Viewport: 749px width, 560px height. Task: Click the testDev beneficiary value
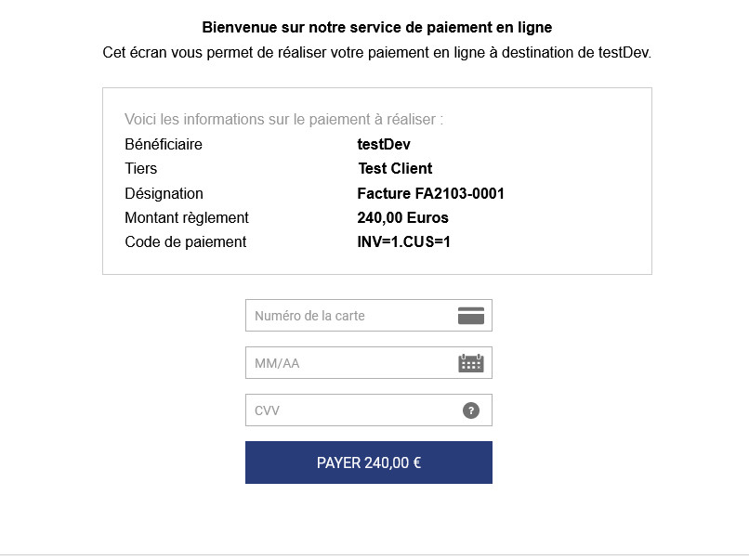pos(384,144)
